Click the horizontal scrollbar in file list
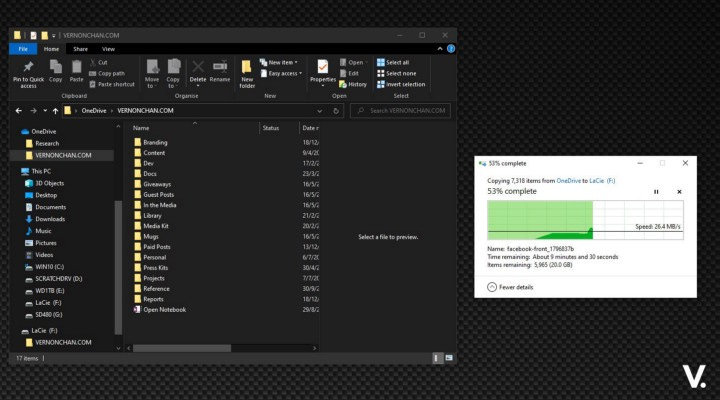720x400 pixels. tap(182, 349)
